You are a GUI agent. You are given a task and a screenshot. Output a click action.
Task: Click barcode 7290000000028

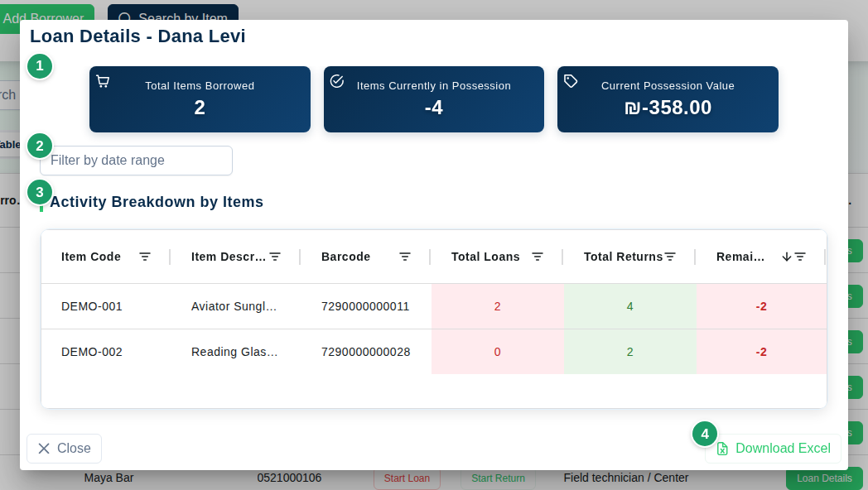pos(366,352)
